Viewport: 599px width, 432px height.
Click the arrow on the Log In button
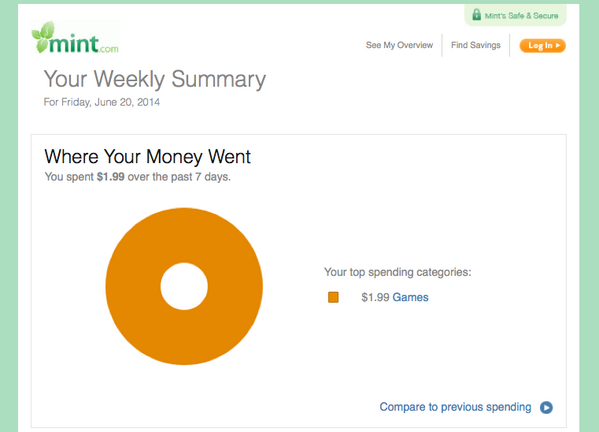coord(558,45)
